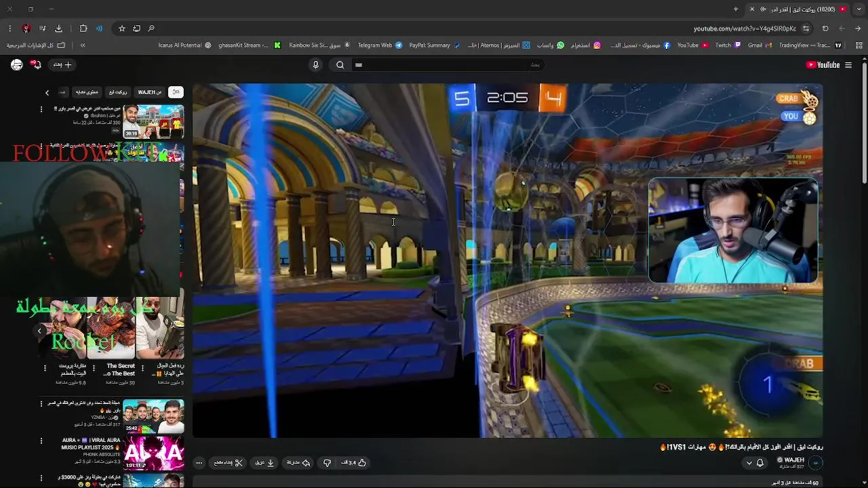Open the 25:42 recommended video thumbnail
The width and height of the screenshot is (868, 488).
pyautogui.click(x=153, y=417)
